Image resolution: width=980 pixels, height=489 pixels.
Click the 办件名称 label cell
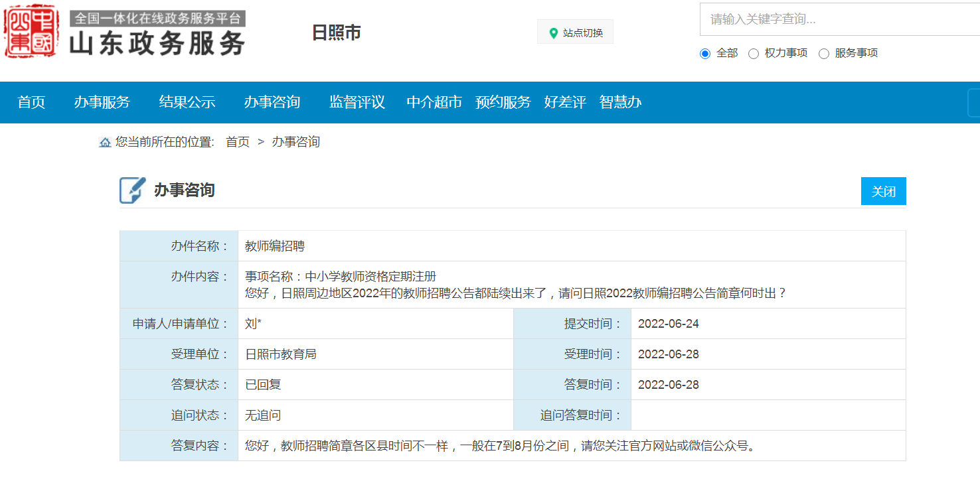pyautogui.click(x=179, y=246)
